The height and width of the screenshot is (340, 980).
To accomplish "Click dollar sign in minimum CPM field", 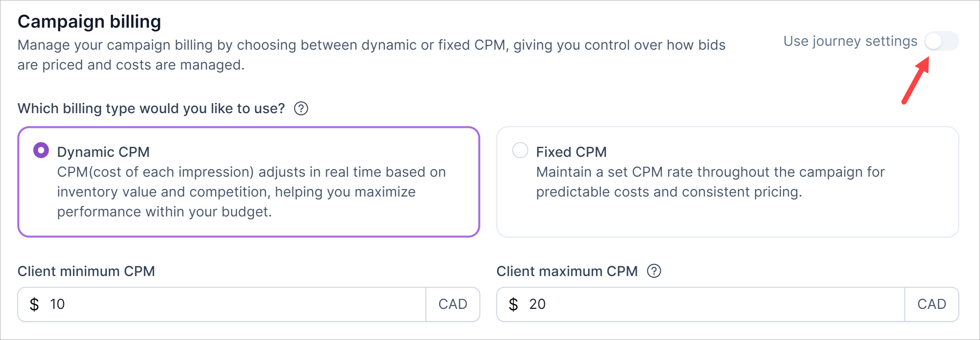I will pyautogui.click(x=34, y=304).
